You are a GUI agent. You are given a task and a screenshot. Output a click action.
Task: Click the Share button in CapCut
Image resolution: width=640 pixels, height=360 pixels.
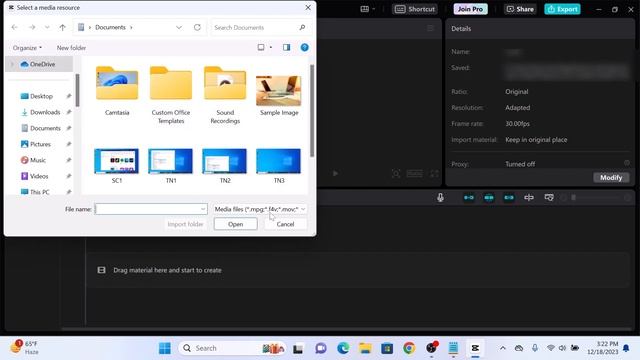520,9
